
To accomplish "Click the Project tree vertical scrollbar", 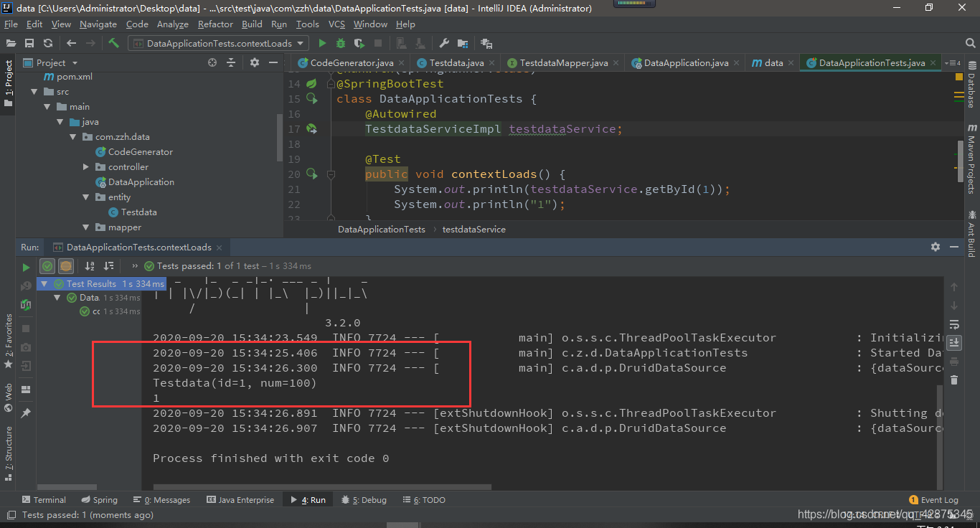I will tap(279, 138).
